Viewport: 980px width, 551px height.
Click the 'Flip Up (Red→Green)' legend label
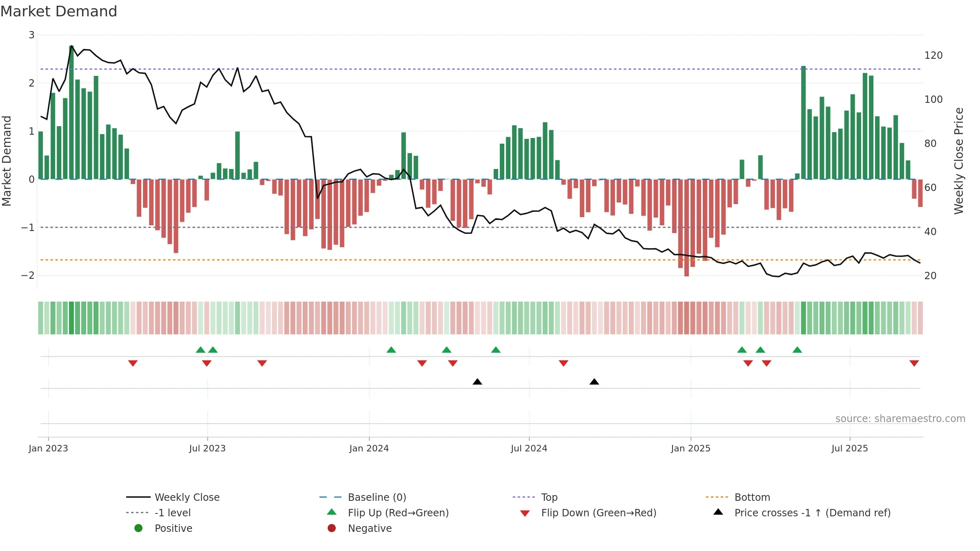398,513
